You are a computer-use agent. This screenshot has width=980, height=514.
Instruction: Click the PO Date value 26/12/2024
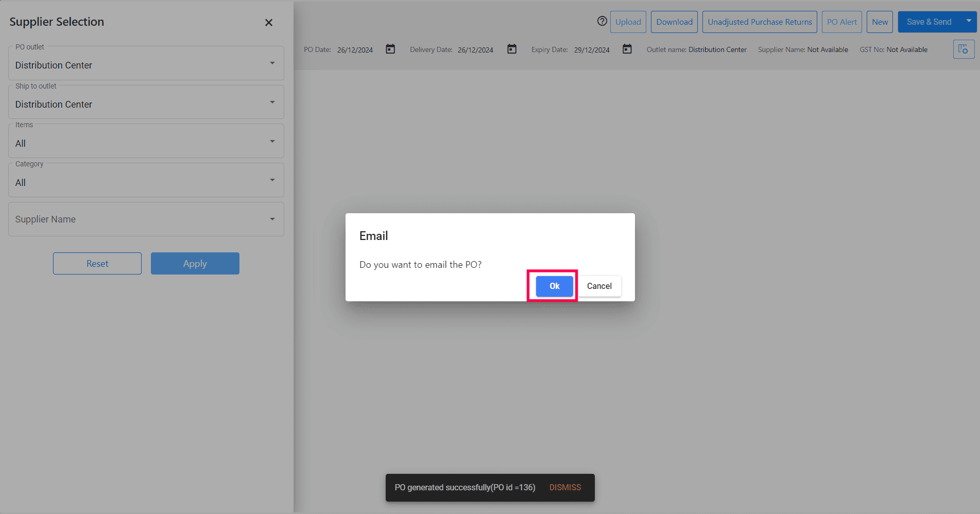pyautogui.click(x=355, y=50)
